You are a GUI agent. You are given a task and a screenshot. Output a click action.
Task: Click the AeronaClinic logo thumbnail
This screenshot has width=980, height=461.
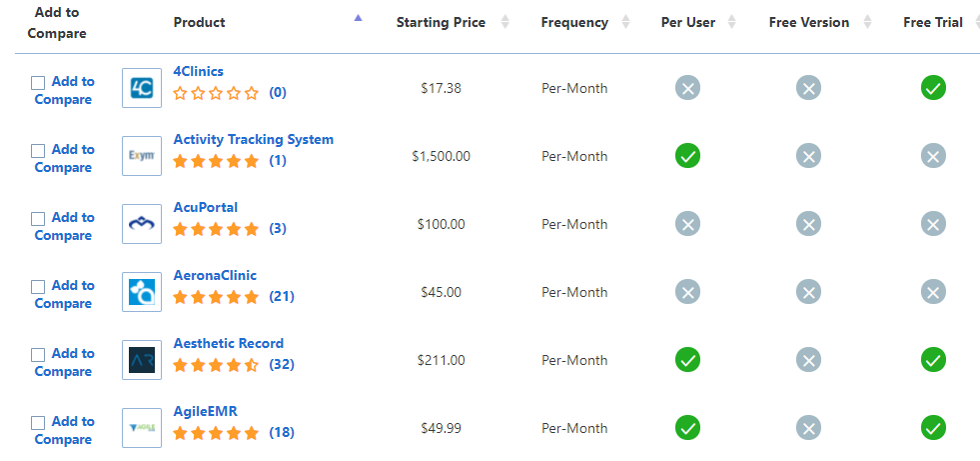[142, 292]
